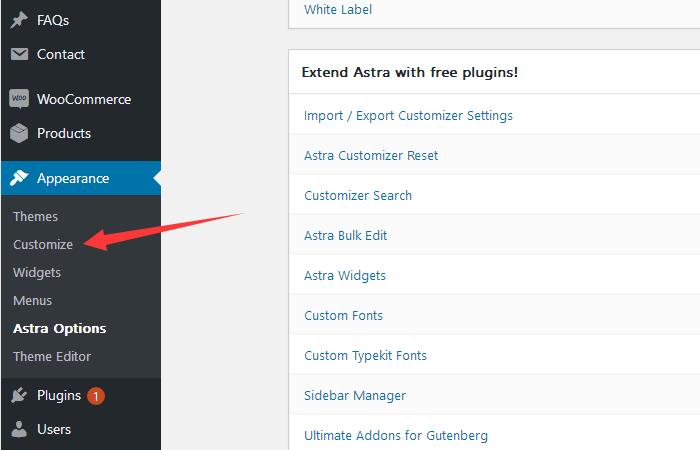
Task: Open the Theme Editor submenu item
Action: click(52, 356)
